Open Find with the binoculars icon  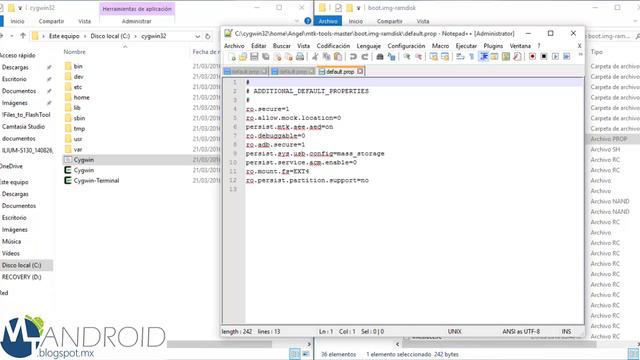[380, 57]
